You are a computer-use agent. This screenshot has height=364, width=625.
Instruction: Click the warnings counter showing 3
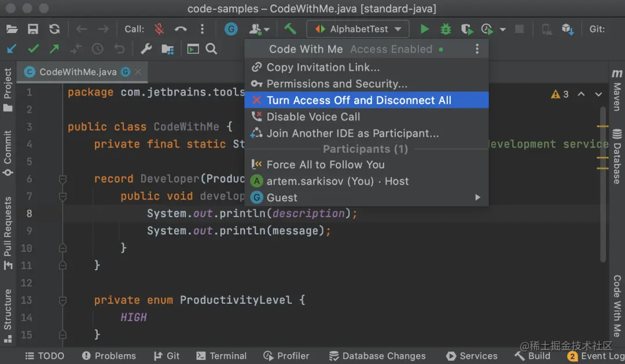[x=556, y=94]
